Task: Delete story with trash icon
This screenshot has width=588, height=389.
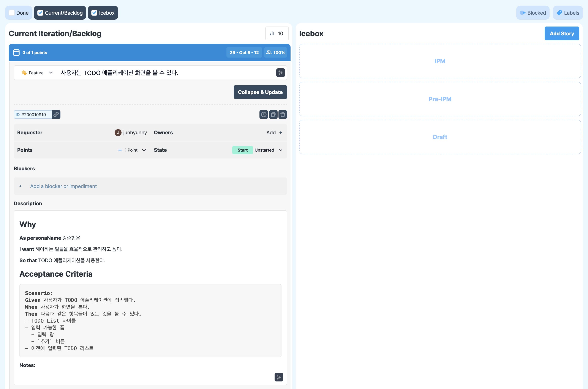Action: tap(283, 114)
